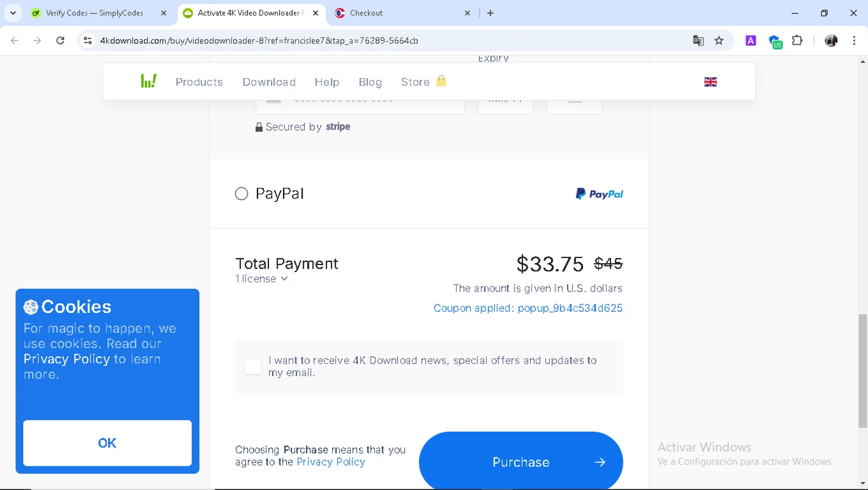The image size is (868, 490).
Task: Open the Download menu item
Action: [269, 82]
